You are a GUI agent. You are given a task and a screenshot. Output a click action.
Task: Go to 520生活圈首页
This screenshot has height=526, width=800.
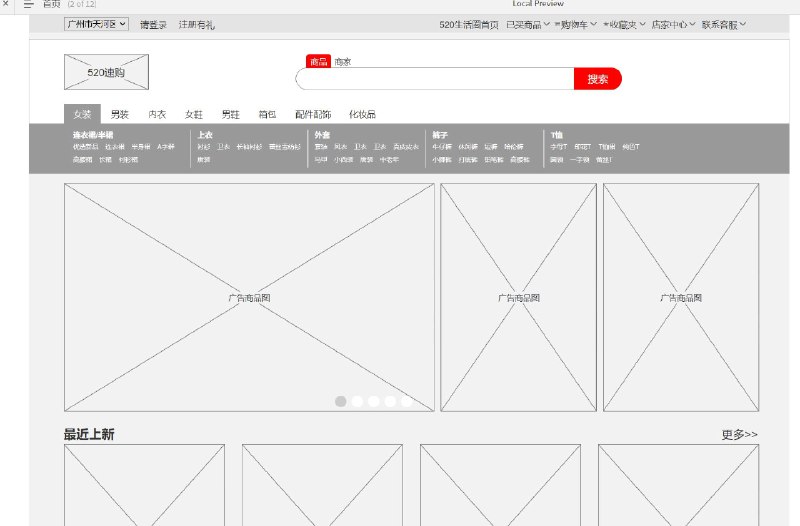[x=468, y=24]
